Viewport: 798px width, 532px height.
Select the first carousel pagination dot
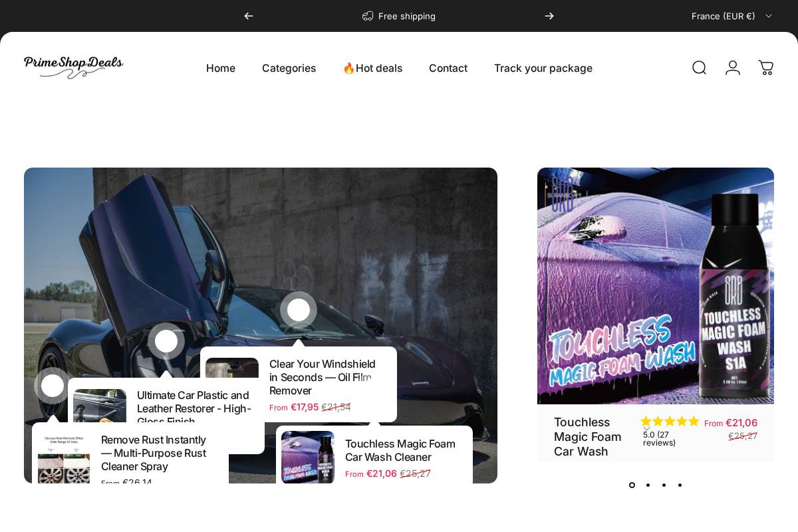coord(632,485)
